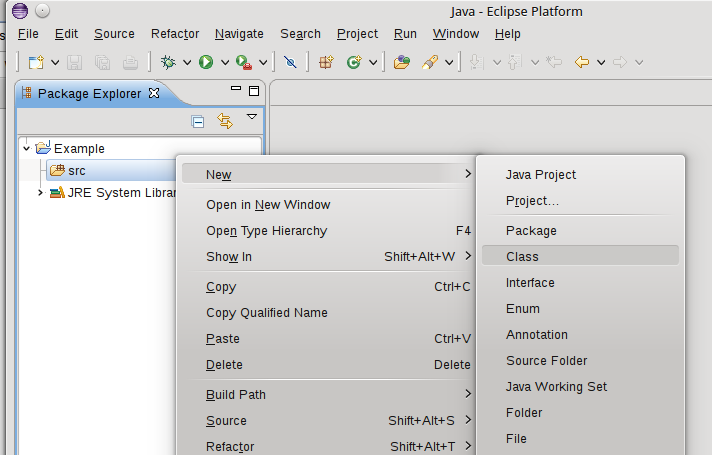Click the Save toolbar icon
712x455 pixels.
click(x=74, y=62)
